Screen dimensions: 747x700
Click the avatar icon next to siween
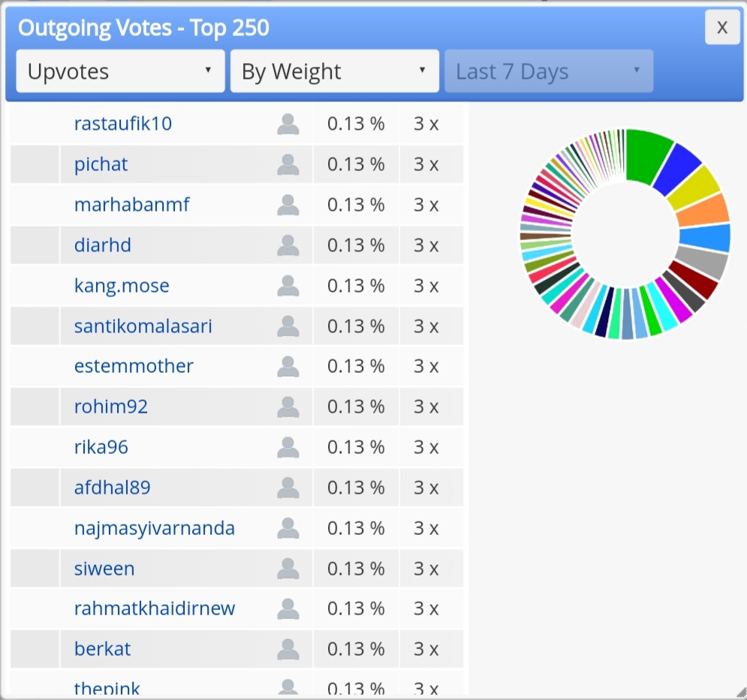[x=288, y=569]
